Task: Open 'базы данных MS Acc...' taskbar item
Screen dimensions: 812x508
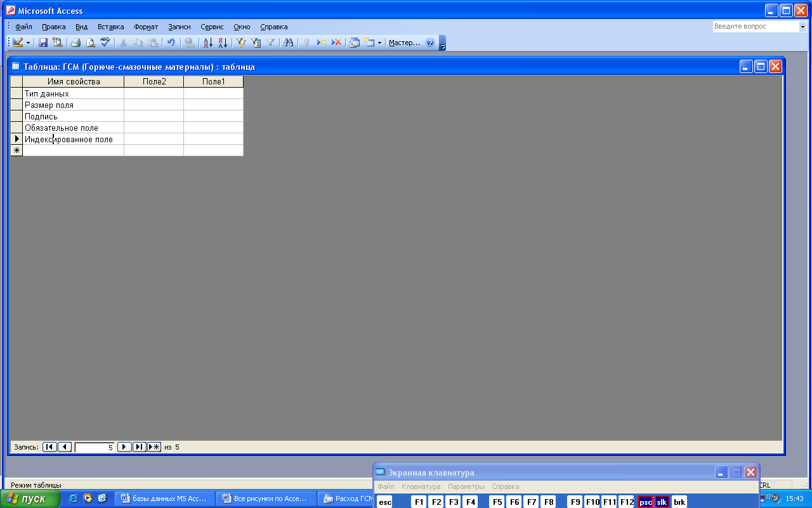Action: 164,498
